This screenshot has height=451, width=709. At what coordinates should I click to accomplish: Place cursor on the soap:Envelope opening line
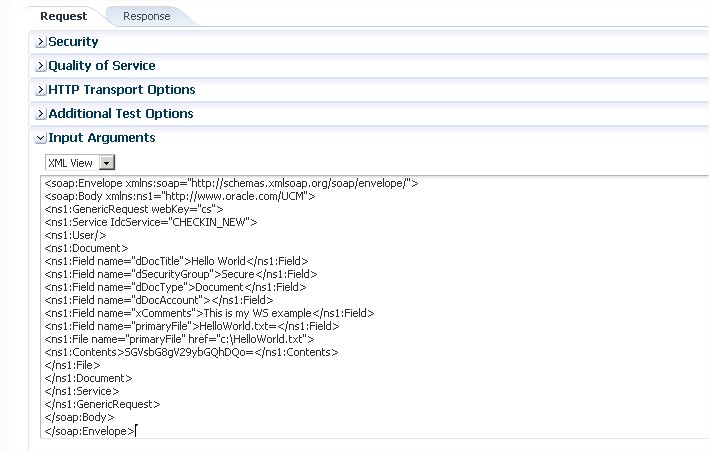(230, 183)
